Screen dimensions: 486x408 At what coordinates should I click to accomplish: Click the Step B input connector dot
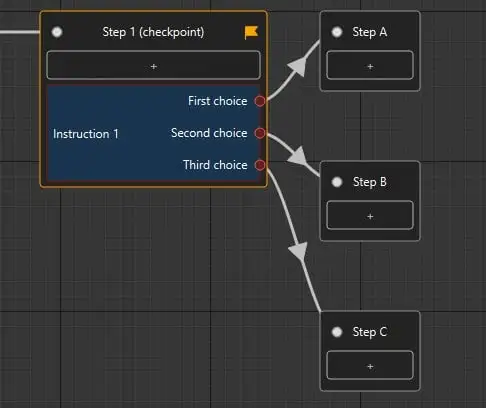(337, 182)
